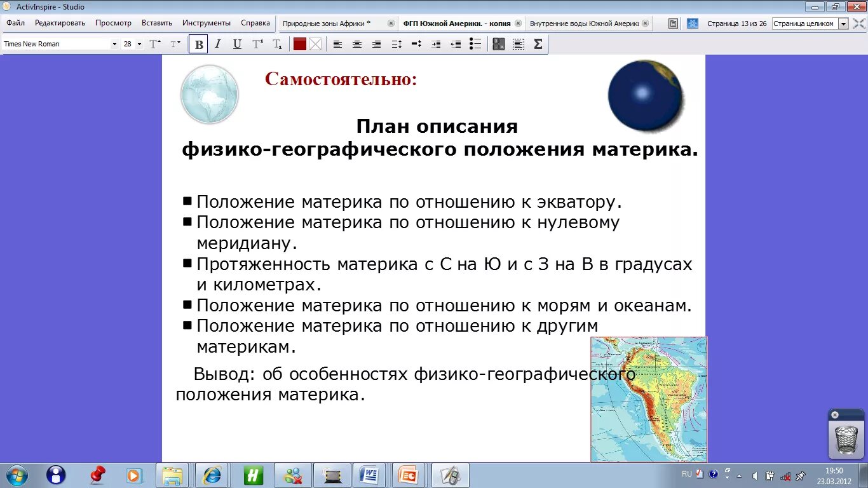This screenshot has width=868, height=488.
Task: Click Страница 13 из 26 page indicator
Action: (737, 24)
